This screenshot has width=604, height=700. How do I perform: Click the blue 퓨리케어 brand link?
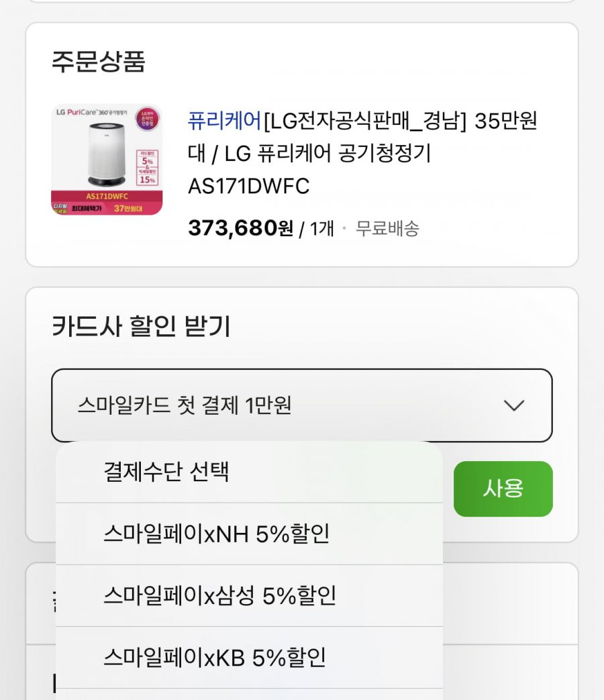tap(224, 121)
